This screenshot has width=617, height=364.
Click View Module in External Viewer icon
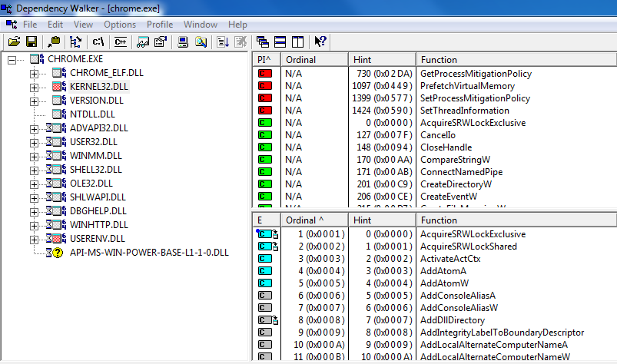[x=143, y=41]
